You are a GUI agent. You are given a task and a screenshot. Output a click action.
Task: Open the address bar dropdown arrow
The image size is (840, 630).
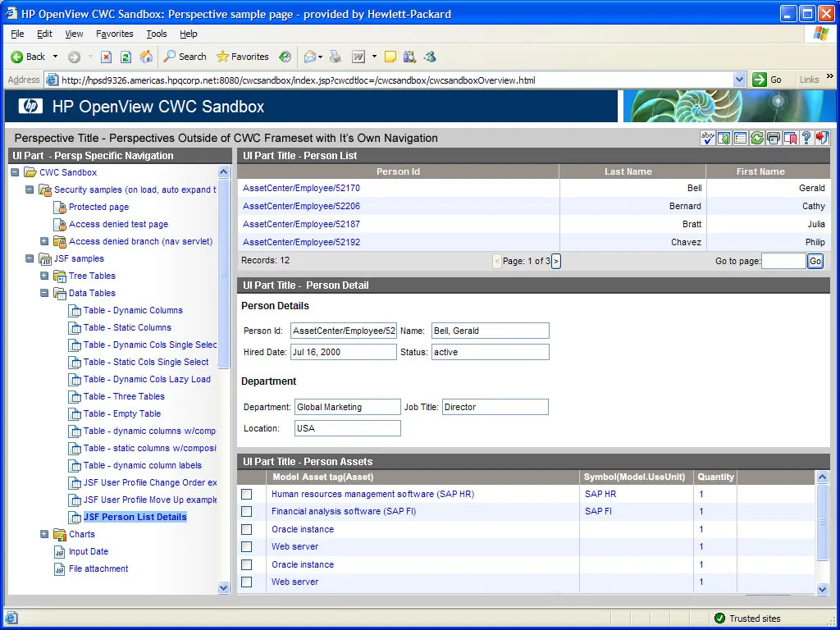point(739,80)
